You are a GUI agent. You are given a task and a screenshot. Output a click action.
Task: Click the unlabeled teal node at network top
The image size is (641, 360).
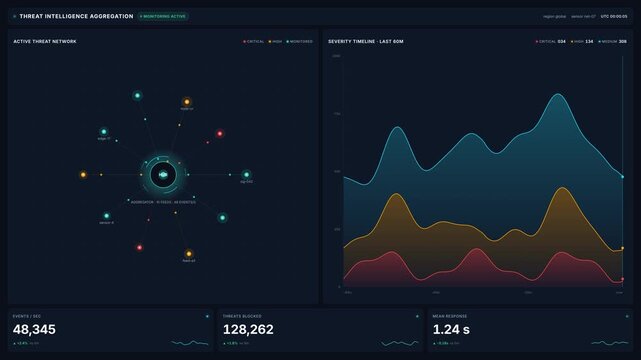[x=137, y=96]
